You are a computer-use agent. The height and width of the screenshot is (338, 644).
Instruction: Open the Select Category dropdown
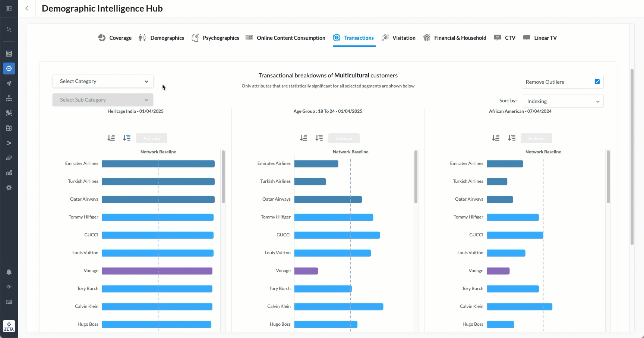(x=103, y=81)
